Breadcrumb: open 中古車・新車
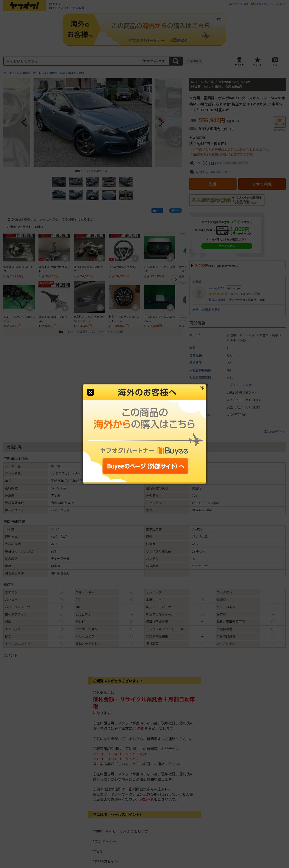289x868 pixels. [58, 73]
